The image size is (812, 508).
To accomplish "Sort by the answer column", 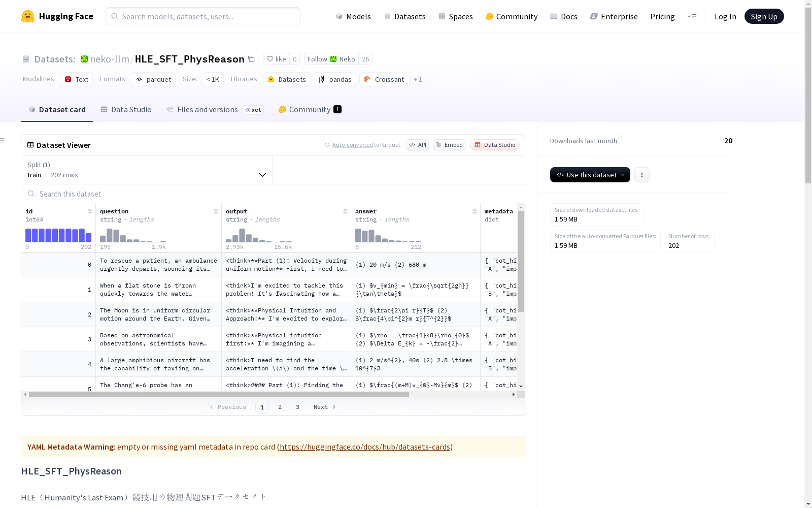I will point(475,211).
